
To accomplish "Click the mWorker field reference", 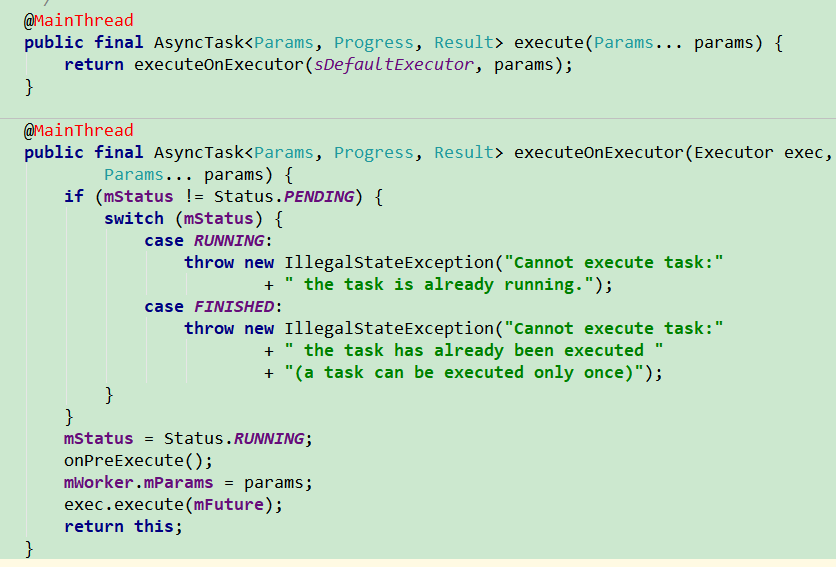I will pyautogui.click(x=98, y=483).
